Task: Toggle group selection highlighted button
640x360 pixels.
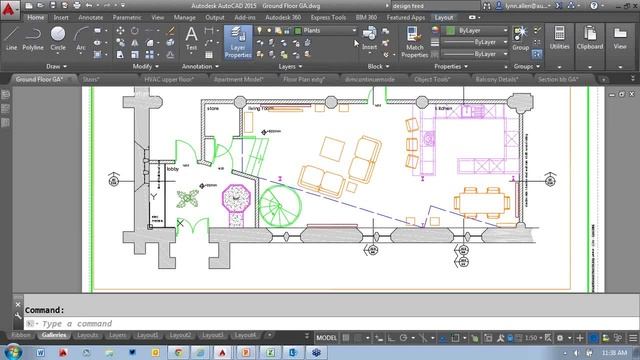Action: tap(537, 54)
